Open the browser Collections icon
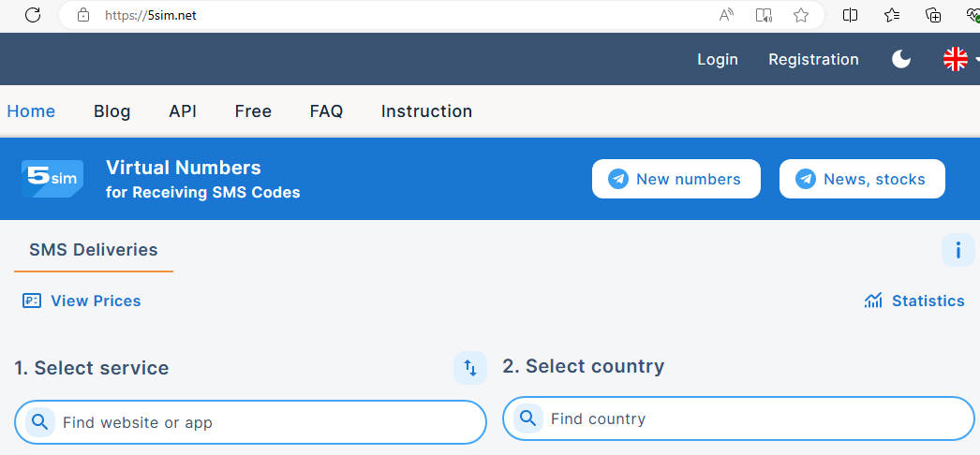Viewport: 980px width, 455px height. tap(933, 15)
